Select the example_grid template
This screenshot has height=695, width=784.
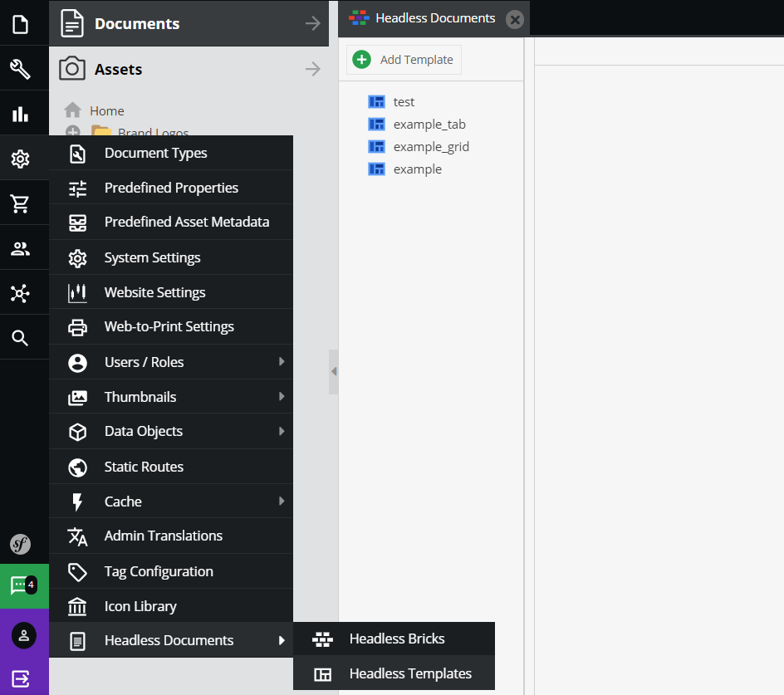point(431,146)
